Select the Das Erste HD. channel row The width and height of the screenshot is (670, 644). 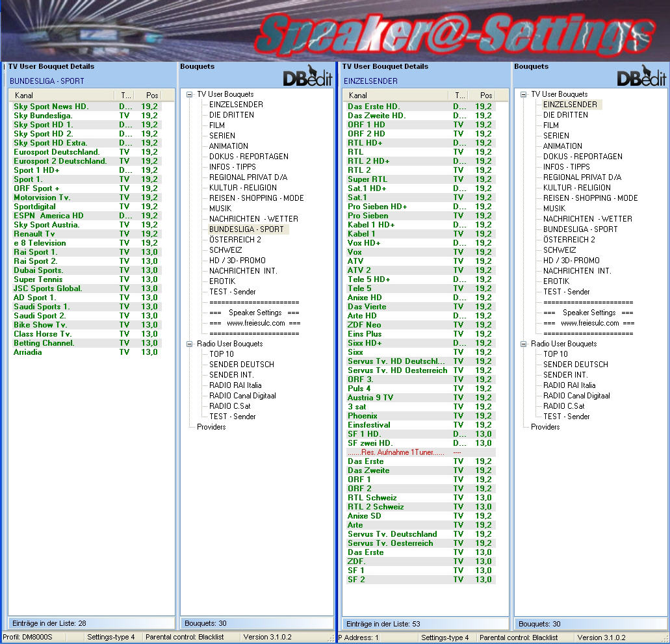tap(420, 107)
